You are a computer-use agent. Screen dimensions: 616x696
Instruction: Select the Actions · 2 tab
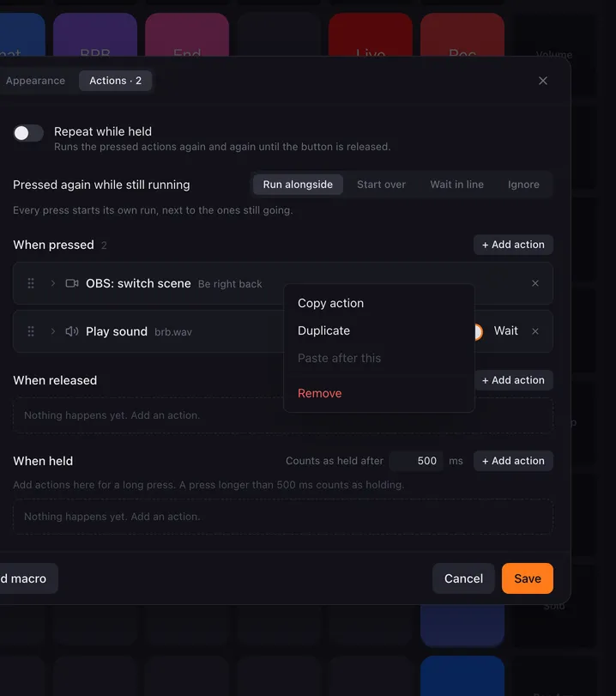[x=115, y=81]
